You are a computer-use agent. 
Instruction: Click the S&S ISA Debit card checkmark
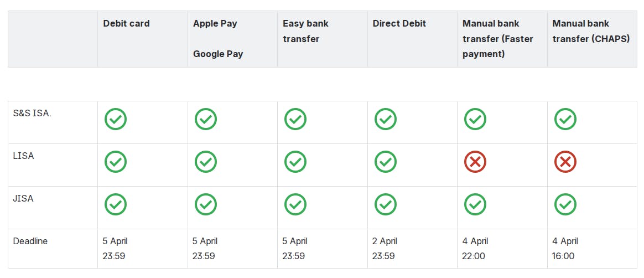point(116,119)
